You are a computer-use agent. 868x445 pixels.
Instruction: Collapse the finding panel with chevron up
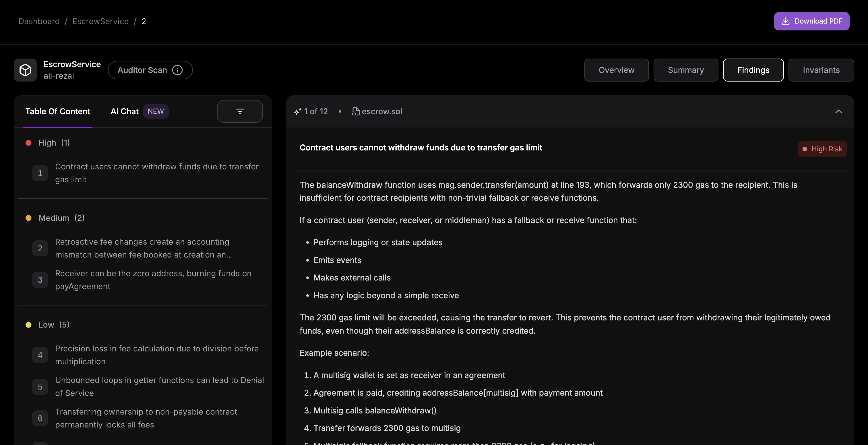pos(838,112)
